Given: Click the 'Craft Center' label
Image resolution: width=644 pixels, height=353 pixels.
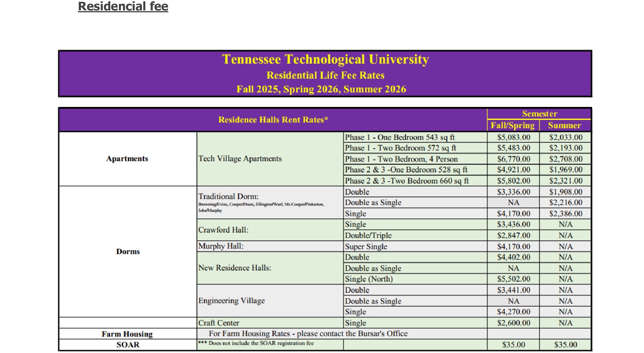Looking at the screenshot, I should click(219, 323).
